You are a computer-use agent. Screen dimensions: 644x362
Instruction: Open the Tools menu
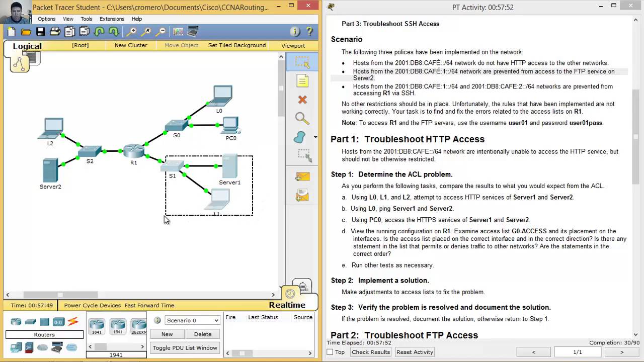87,19
